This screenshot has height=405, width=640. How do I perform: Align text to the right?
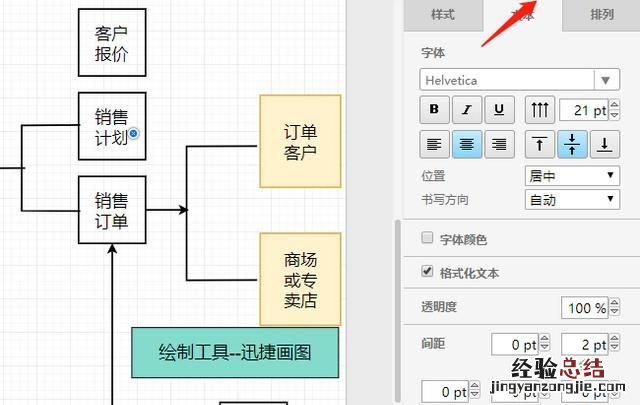[x=499, y=145]
